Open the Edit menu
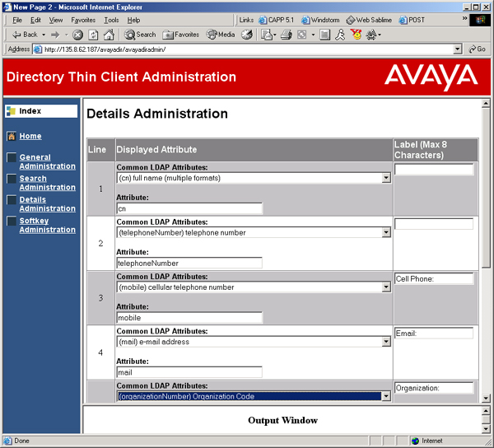 pyautogui.click(x=35, y=20)
